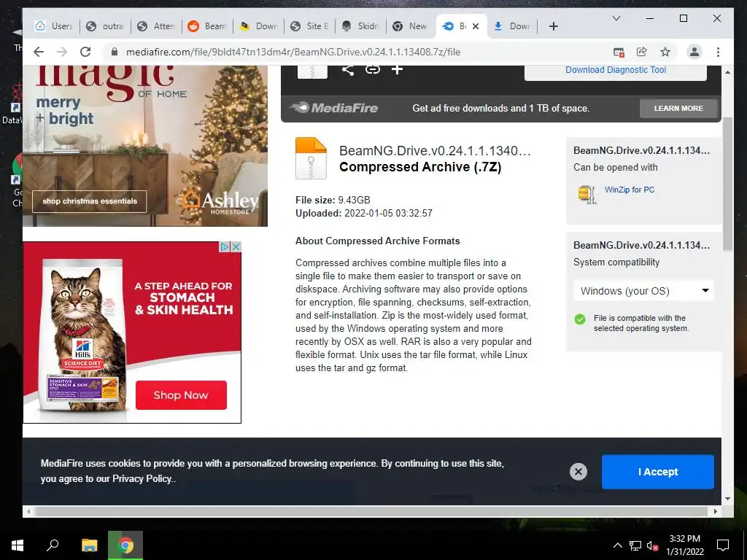Click the 'About Compressed Archive Formats' heading
Viewport: 747px width, 560px height.
click(377, 241)
